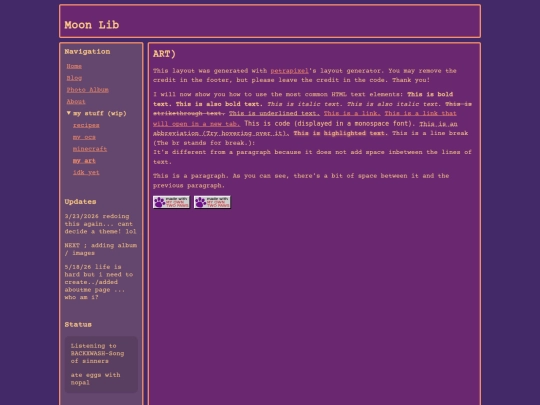Open the 'idk yet' sub-link

tap(86, 173)
